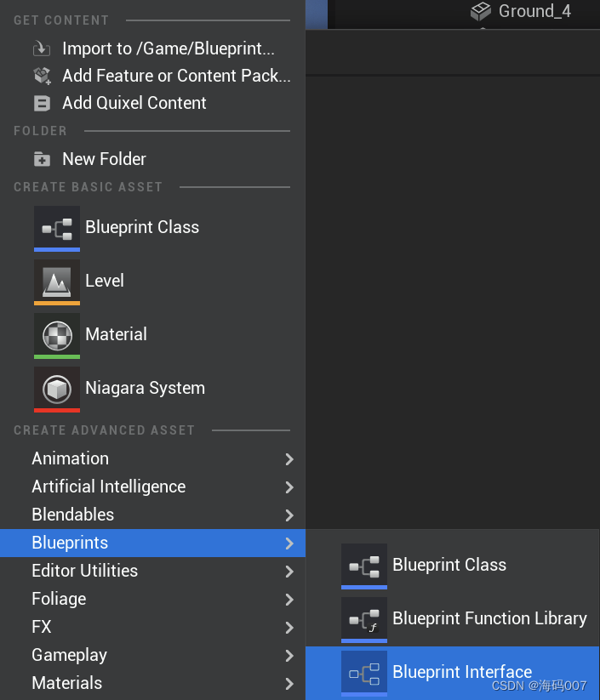600x700 pixels.
Task: Click the Level asset icon
Action: pos(57,282)
